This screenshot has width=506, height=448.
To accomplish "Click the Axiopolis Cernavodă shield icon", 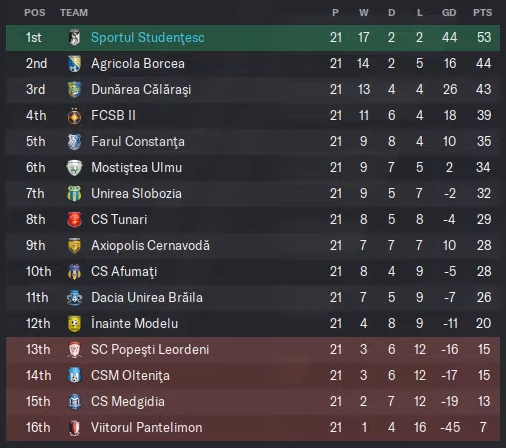I will tap(75, 245).
